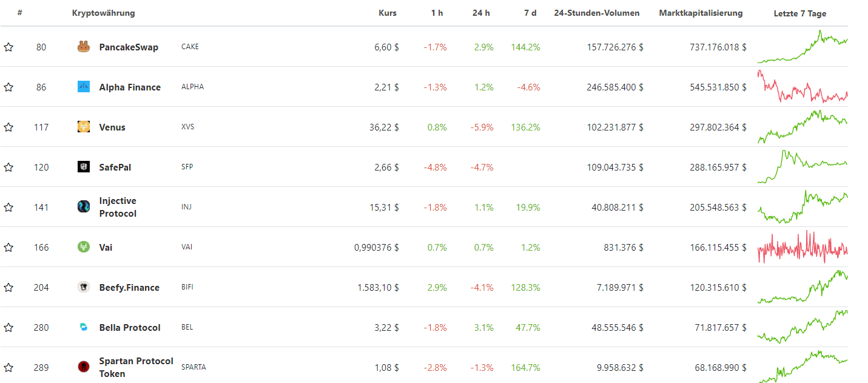The image size is (868, 383).
Task: Sort by 24 h change header
Action: (481, 13)
